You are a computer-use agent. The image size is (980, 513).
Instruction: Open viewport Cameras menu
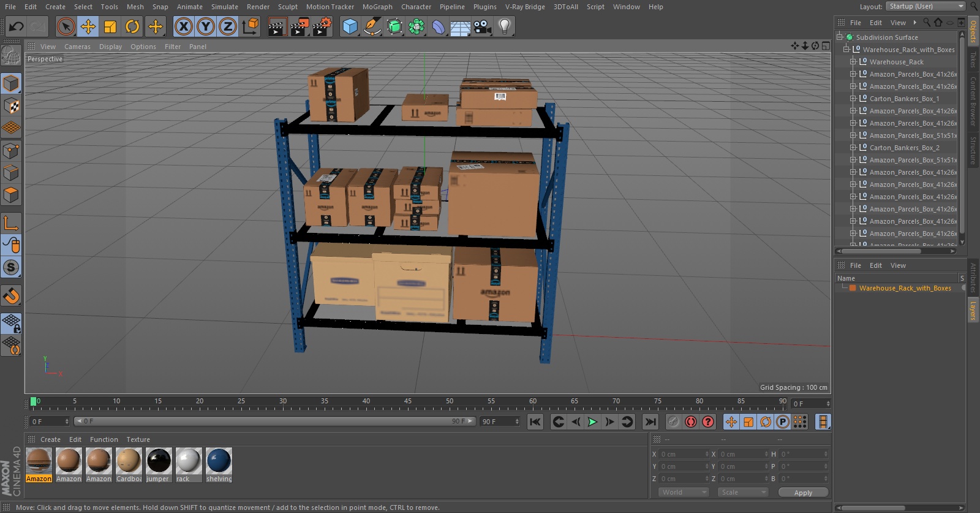[x=77, y=47]
